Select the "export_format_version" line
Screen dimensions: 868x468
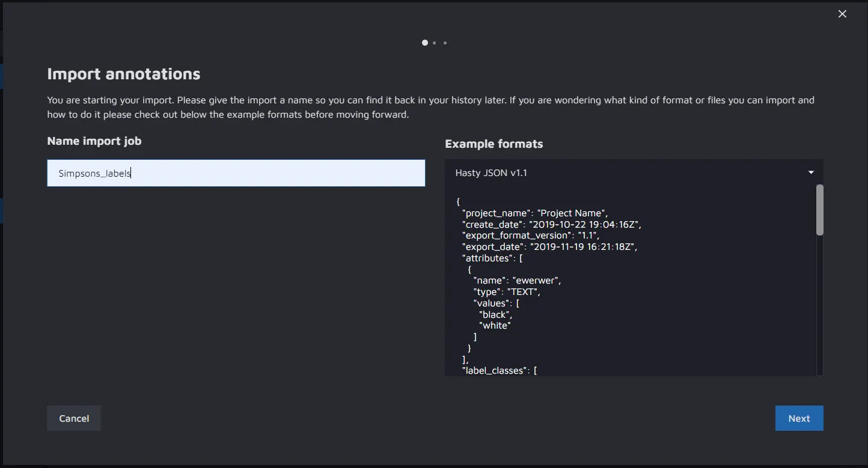pyautogui.click(x=530, y=236)
